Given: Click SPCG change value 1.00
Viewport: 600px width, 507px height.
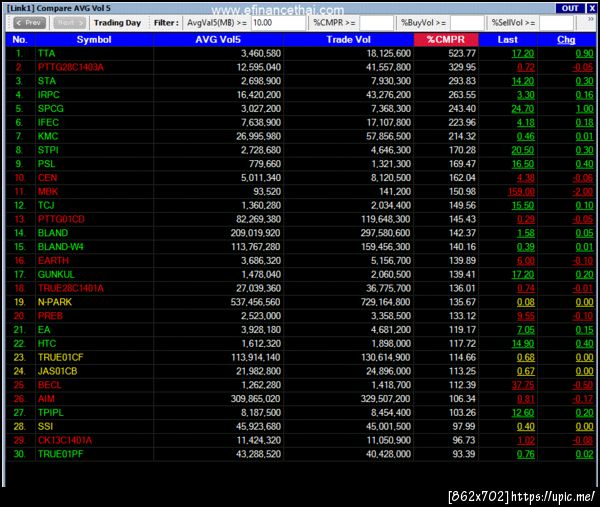Looking at the screenshot, I should [x=584, y=109].
